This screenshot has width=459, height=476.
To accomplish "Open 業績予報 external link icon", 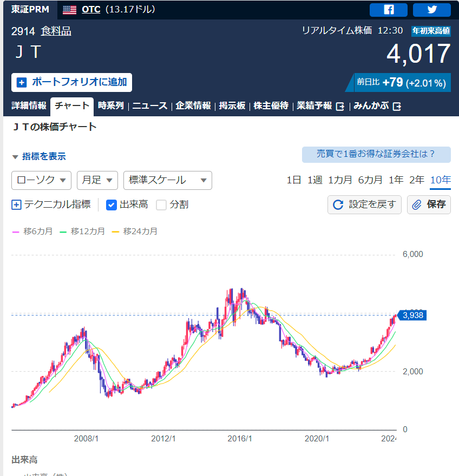I will (340, 106).
